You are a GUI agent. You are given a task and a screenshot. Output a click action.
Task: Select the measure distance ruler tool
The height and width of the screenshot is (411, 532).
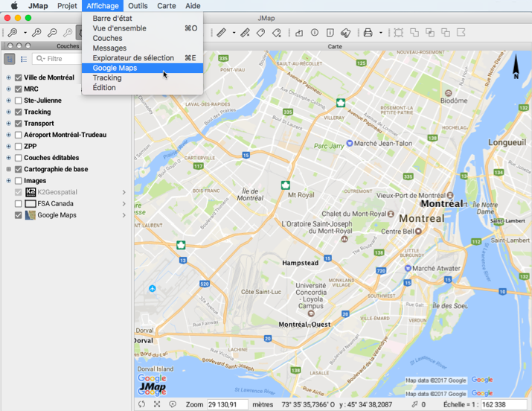[x=221, y=33]
